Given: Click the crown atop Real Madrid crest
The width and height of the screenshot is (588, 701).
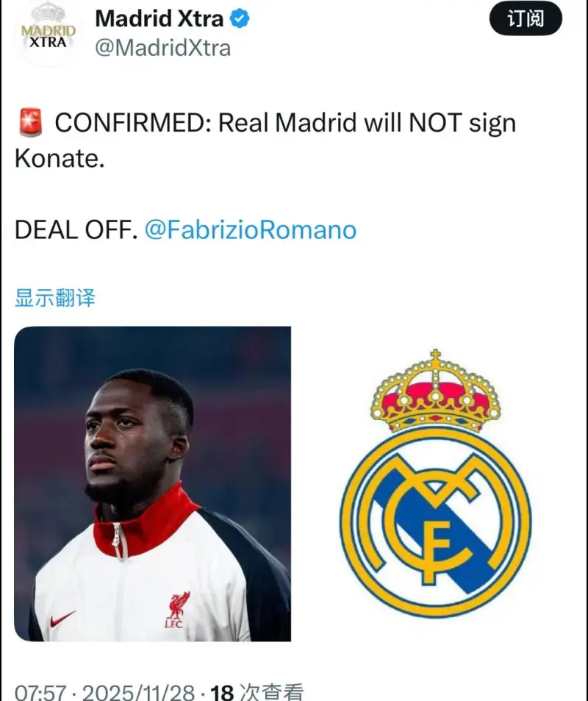Looking at the screenshot, I should 435,391.
